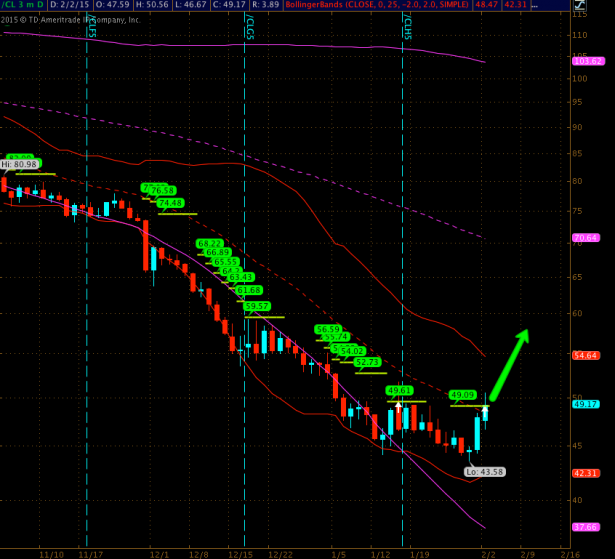Click the Lo: 43.58 price bubble
615x559 pixels.
[x=485, y=471]
